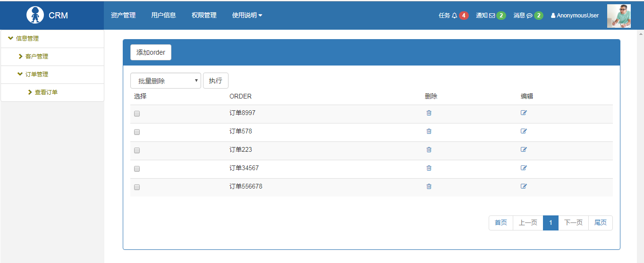Select page 1 in pagination

coord(551,223)
